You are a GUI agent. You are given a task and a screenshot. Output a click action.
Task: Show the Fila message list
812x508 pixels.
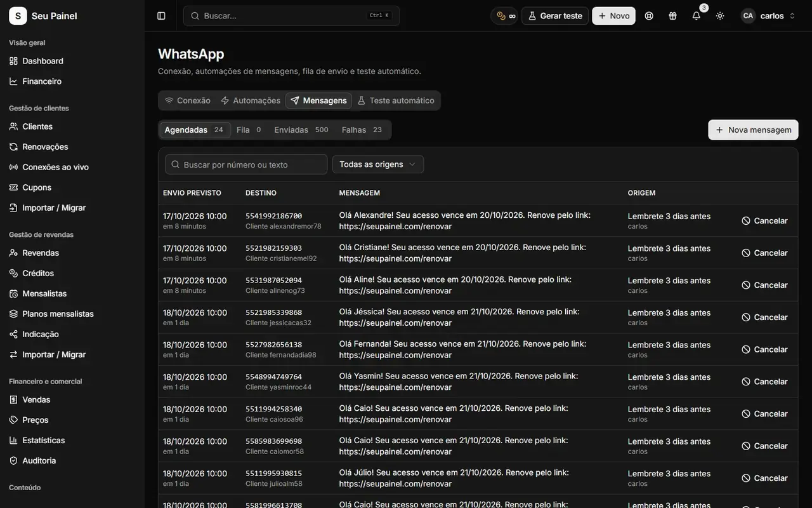click(249, 130)
